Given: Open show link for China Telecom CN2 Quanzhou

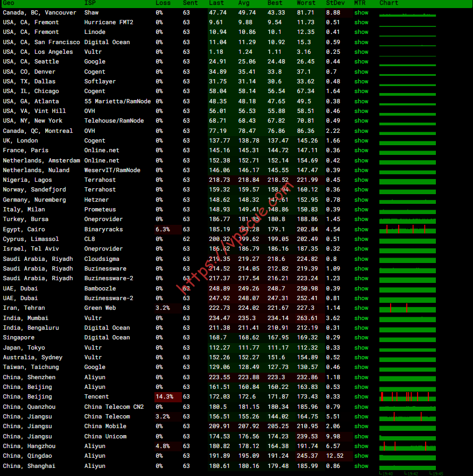Looking at the screenshot, I should [361, 407].
